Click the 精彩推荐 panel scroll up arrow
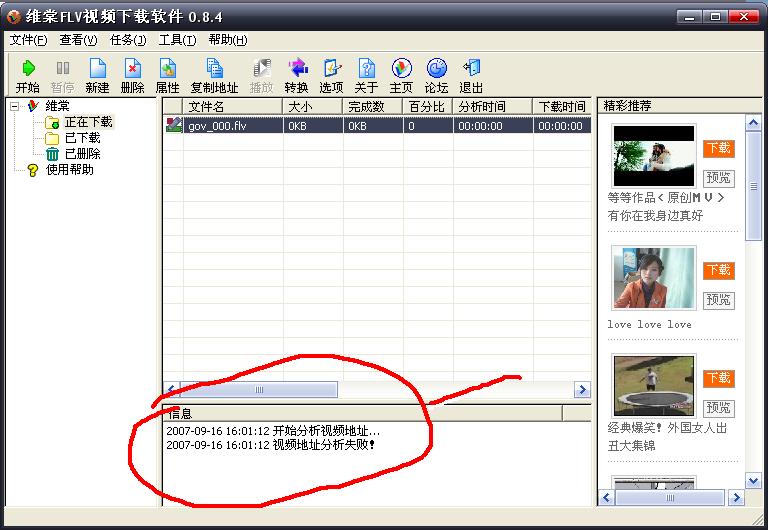The image size is (768, 530). [x=753, y=122]
